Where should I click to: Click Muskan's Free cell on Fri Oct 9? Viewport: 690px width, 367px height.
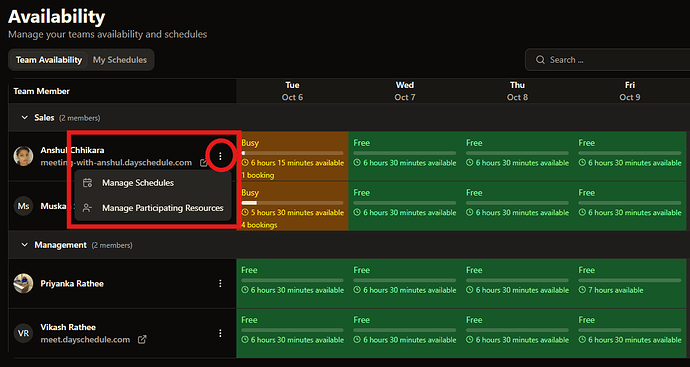tap(630, 206)
